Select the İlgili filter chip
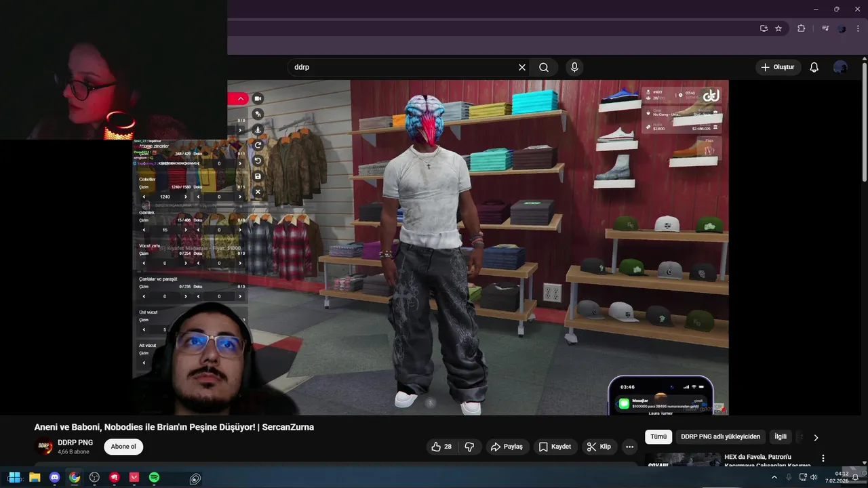This screenshot has height=488, width=868. coord(781,436)
